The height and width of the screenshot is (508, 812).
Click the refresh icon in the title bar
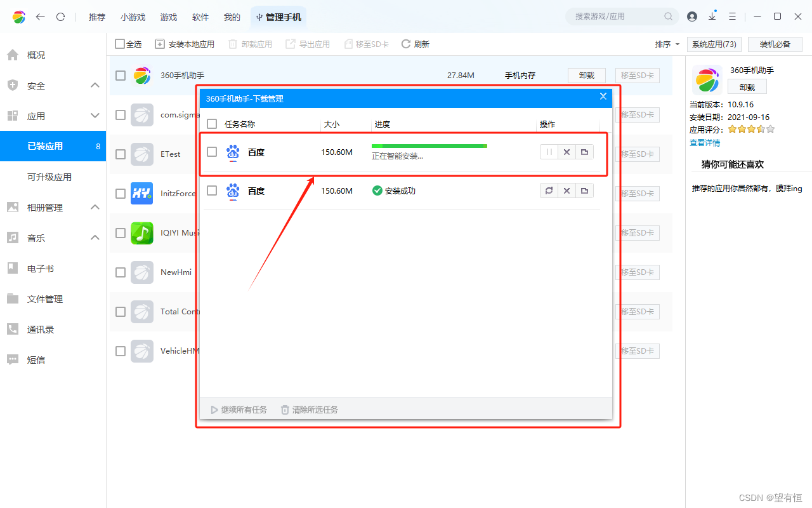click(60, 17)
